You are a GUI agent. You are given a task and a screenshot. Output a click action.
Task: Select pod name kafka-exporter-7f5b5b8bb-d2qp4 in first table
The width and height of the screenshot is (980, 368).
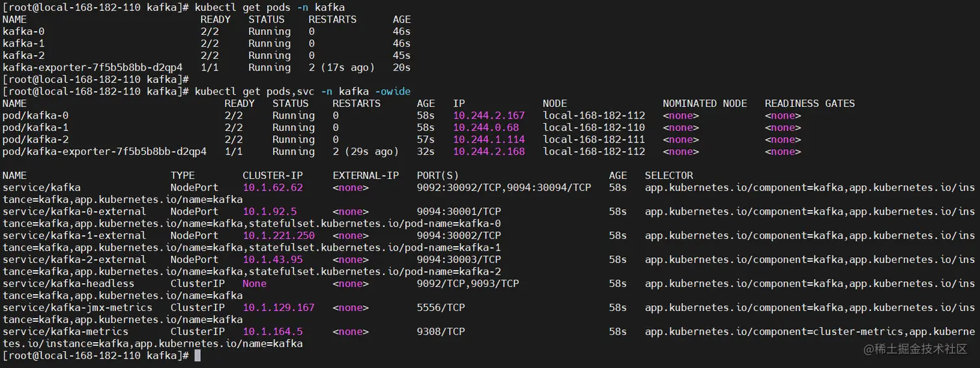click(93, 67)
